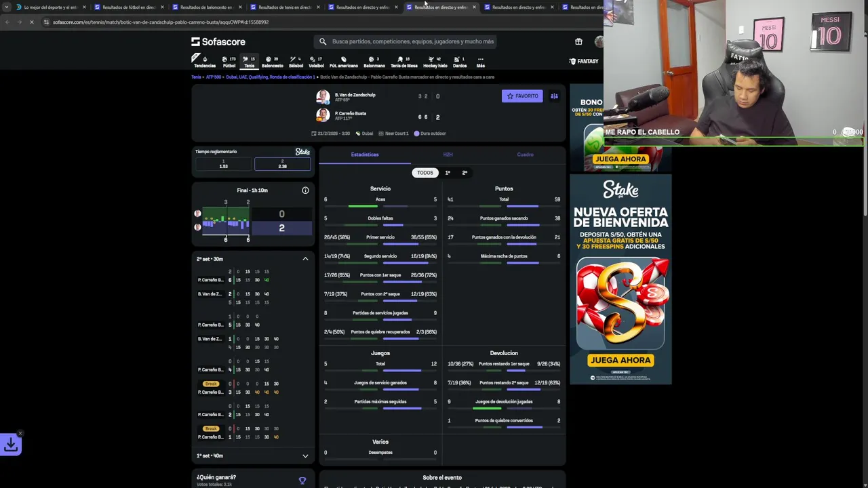Open the Béisbol sports section
Viewport: 868px width, 488px height.
coord(296,62)
